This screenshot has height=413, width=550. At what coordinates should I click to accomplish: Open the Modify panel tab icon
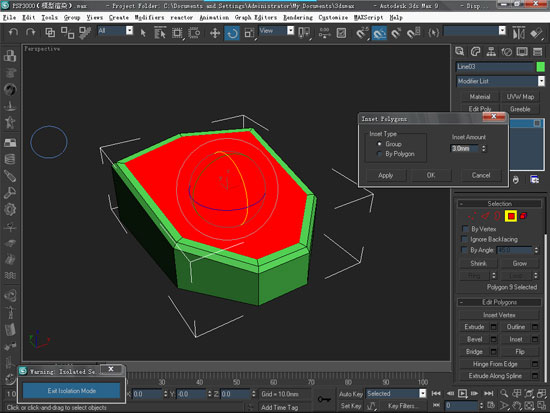tap(475, 52)
